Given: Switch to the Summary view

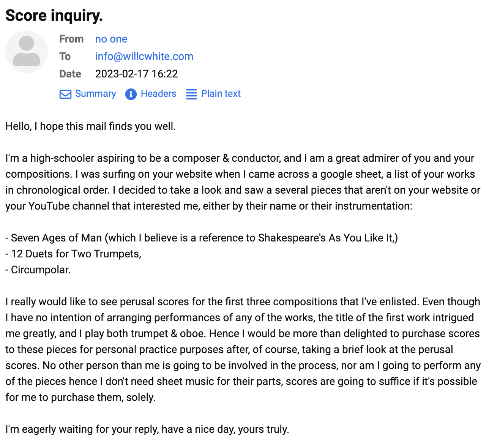Looking at the screenshot, I should click(95, 94).
